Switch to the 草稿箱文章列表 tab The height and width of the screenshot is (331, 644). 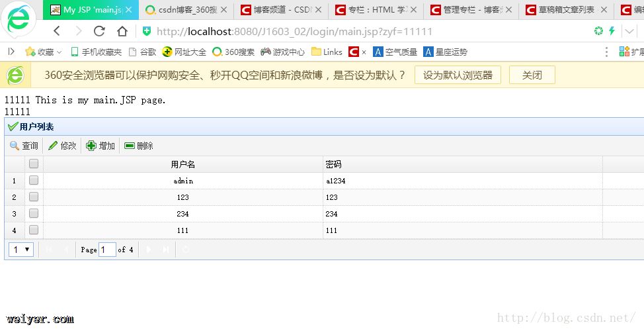[566, 10]
